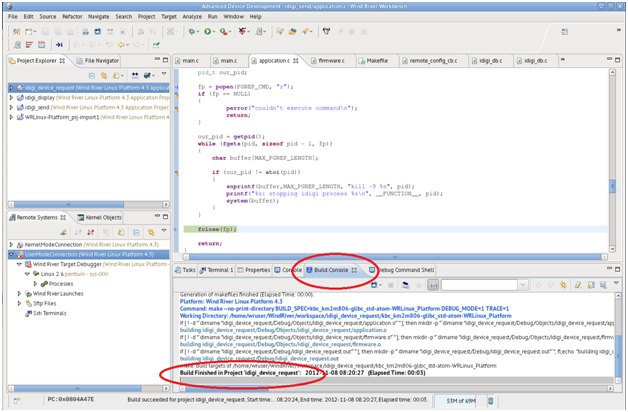Image resolution: width=628 pixels, height=412 pixels.
Task: Click the Build Console search input field
Action: 479,285
